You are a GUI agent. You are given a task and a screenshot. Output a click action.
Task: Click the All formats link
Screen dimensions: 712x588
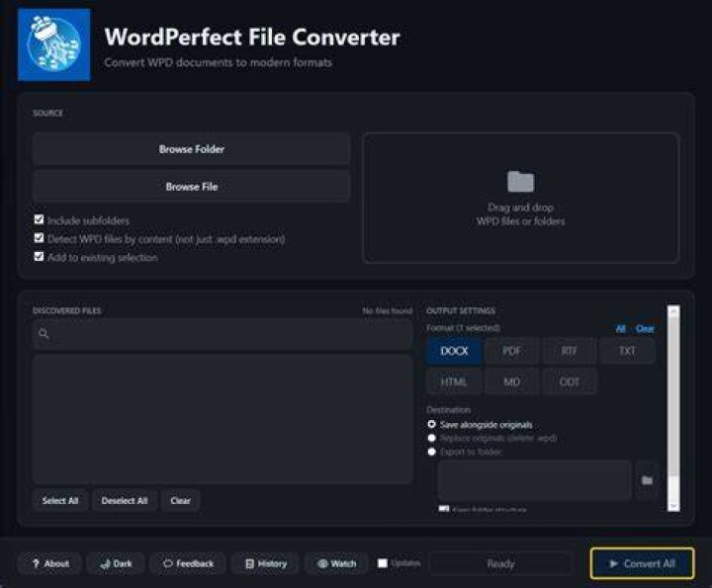tap(620, 328)
